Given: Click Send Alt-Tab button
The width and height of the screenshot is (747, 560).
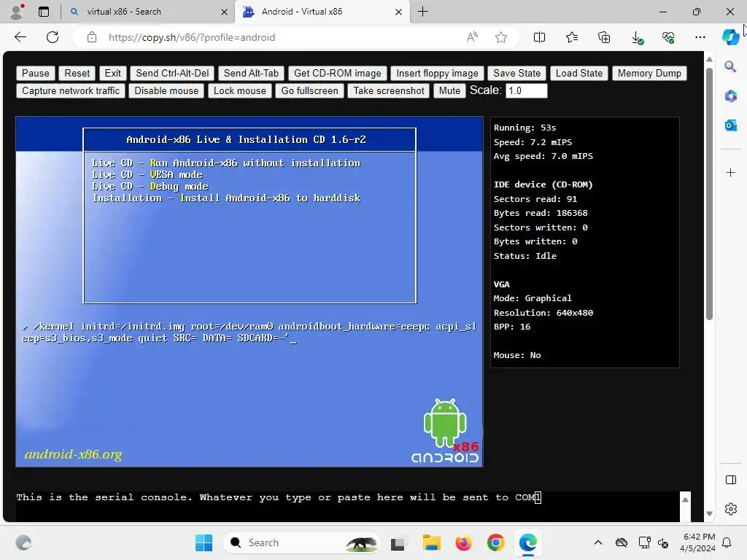Looking at the screenshot, I should (x=251, y=73).
